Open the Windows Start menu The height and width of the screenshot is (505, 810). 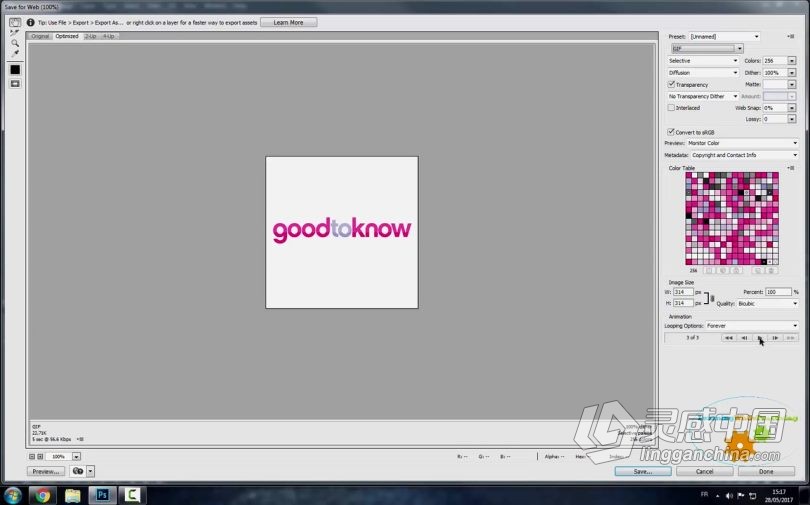point(12,496)
